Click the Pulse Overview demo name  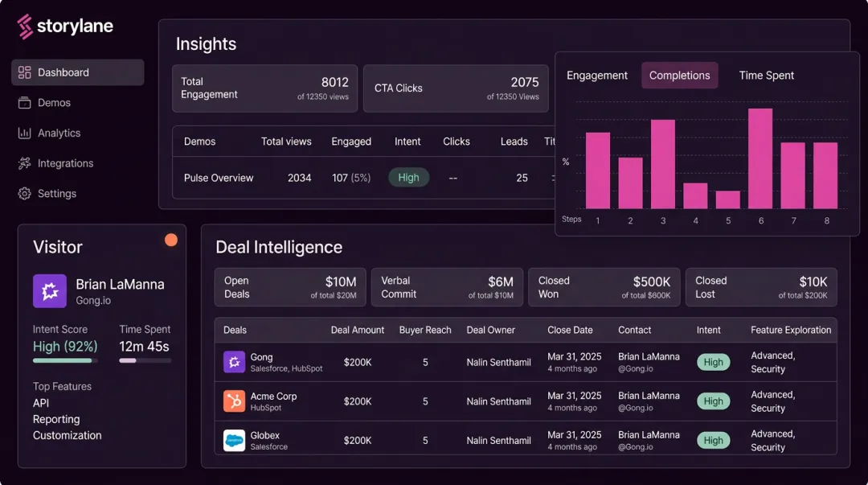tap(219, 178)
